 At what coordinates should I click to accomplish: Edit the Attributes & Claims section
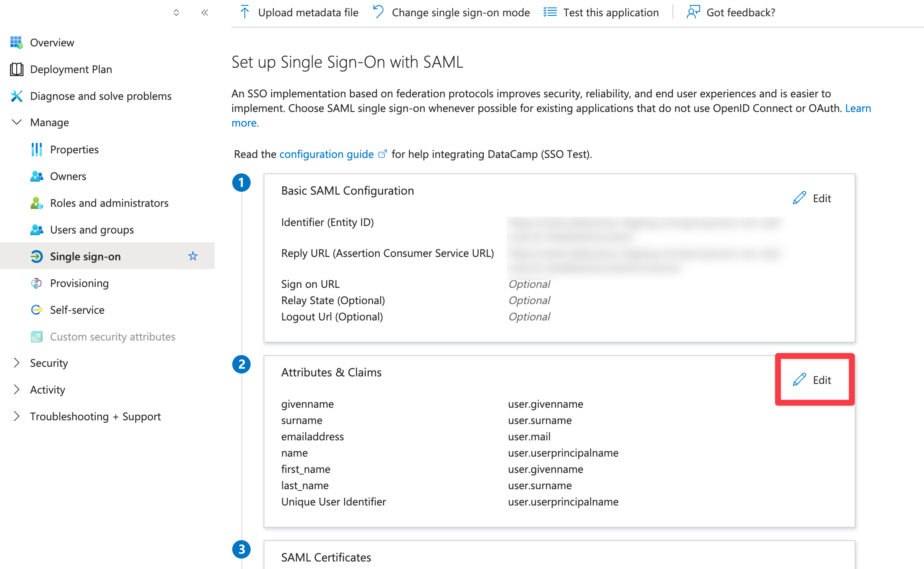(812, 380)
